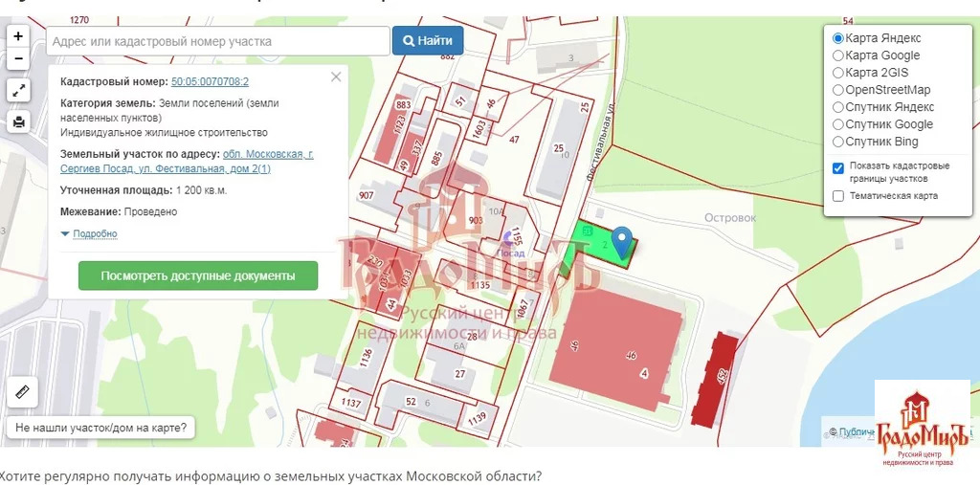Select Спутник Bing radio option

pyautogui.click(x=838, y=142)
